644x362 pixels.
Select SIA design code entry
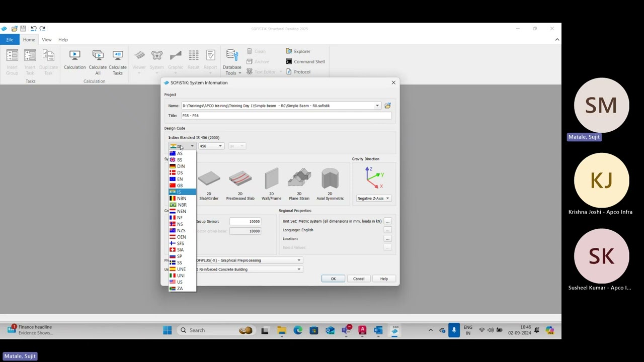pos(182,250)
